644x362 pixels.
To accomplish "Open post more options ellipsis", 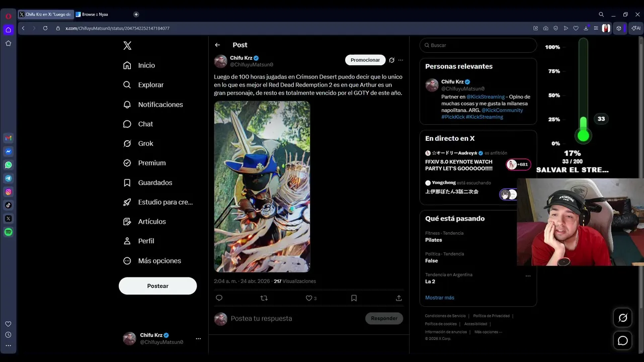I will pyautogui.click(x=400, y=60).
